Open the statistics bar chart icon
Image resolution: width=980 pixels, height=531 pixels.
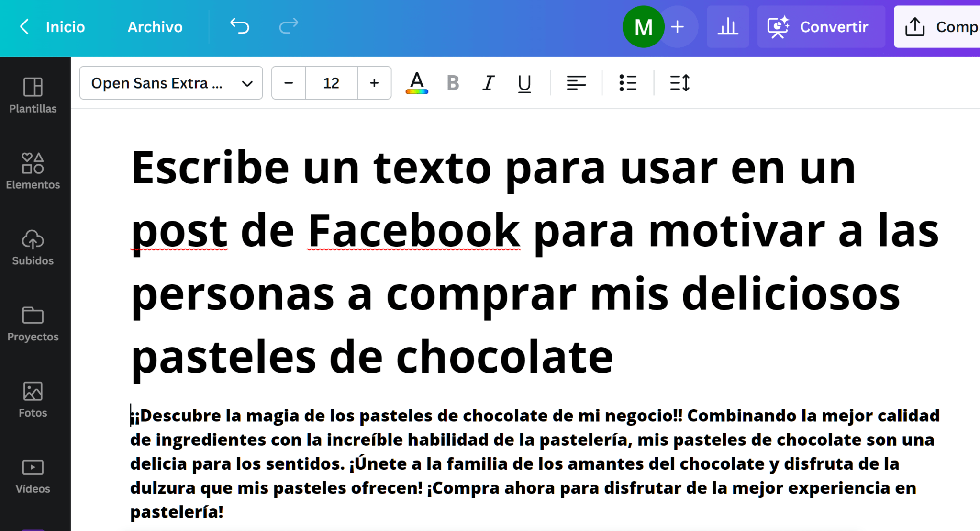click(x=728, y=27)
